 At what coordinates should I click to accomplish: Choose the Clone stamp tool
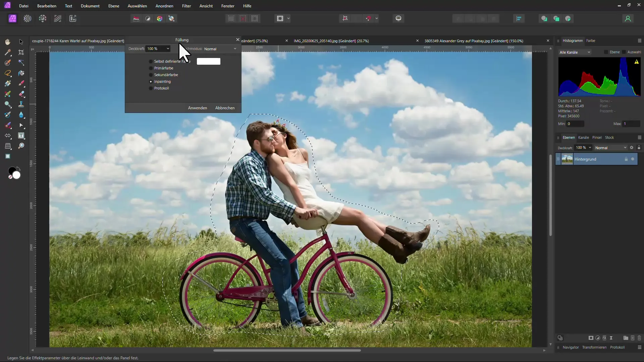pos(21,104)
